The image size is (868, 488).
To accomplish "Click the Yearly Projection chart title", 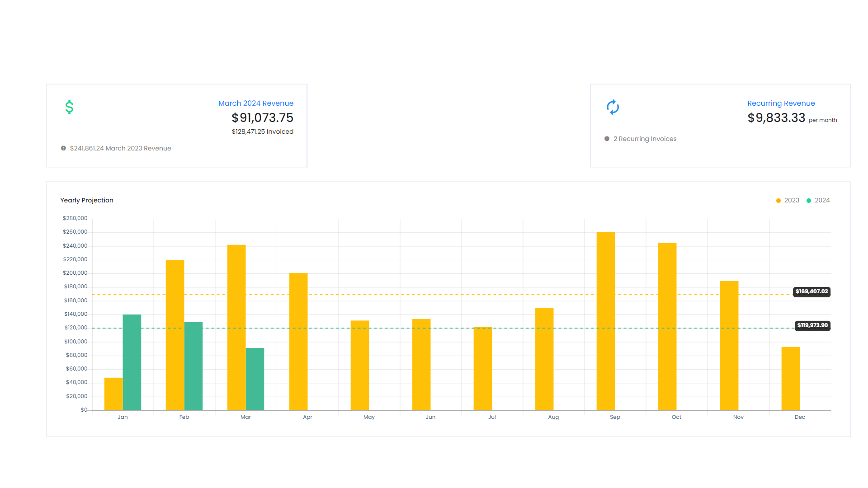I will [87, 200].
